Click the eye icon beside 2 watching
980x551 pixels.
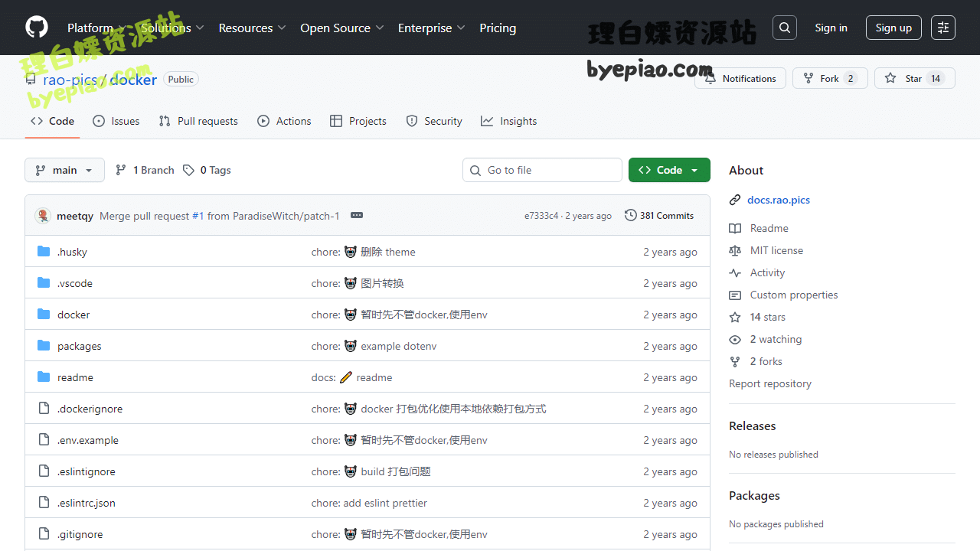pos(735,339)
